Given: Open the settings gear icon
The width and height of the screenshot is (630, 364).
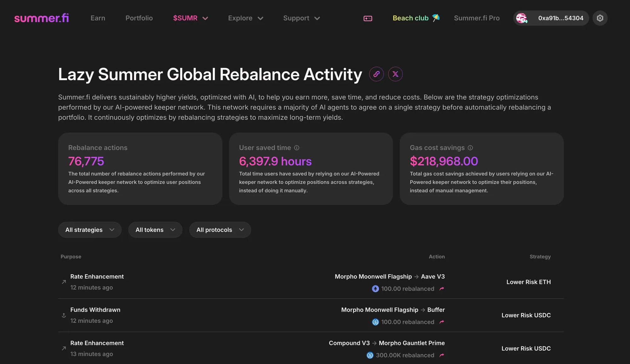Looking at the screenshot, I should click(600, 18).
